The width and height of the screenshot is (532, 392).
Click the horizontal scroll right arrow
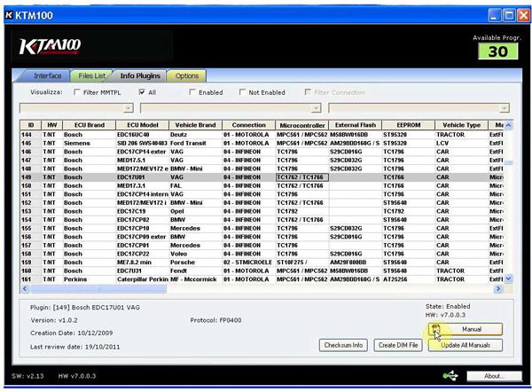498,288
